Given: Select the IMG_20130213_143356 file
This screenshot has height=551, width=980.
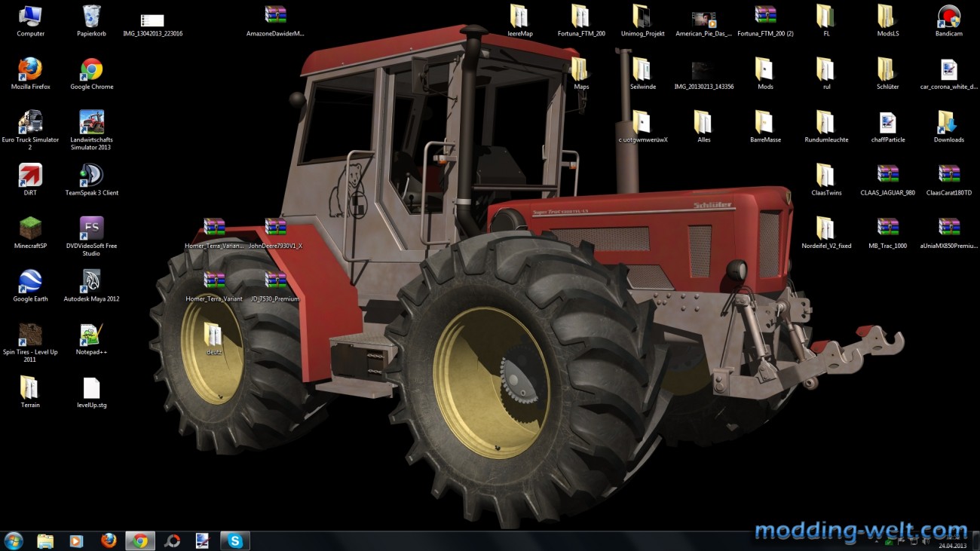Looking at the screenshot, I should click(x=703, y=75).
